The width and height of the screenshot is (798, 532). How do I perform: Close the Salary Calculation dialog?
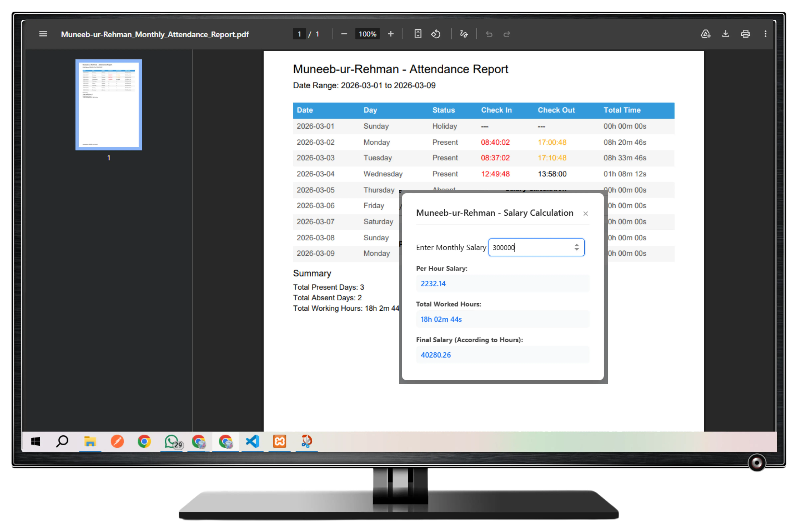point(585,213)
